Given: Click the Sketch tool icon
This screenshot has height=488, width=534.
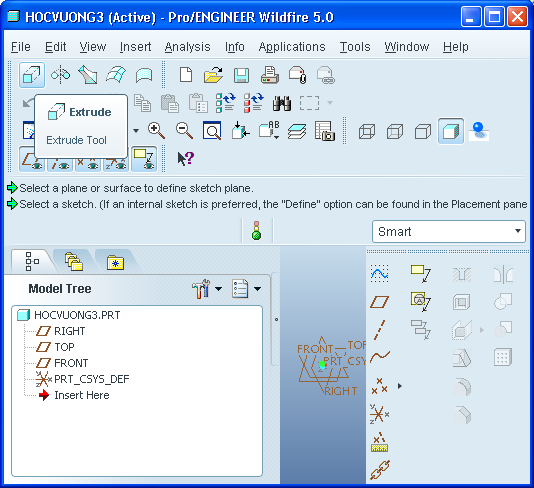Looking at the screenshot, I should pos(379,273).
